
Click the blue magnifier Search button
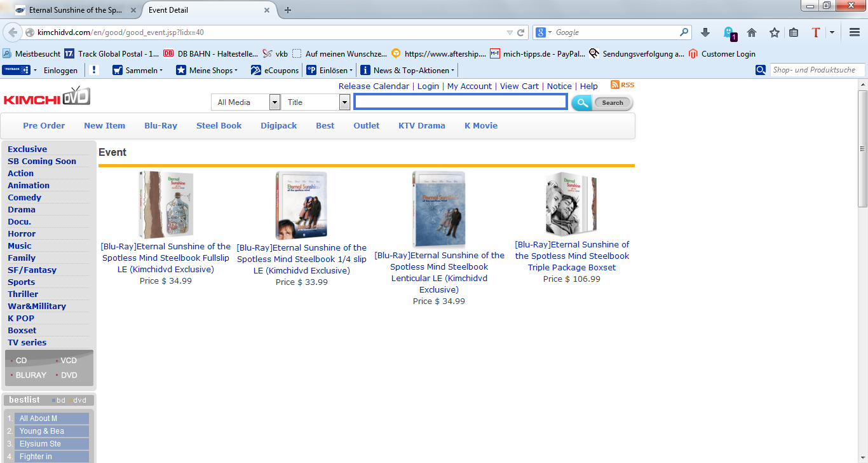coord(602,102)
